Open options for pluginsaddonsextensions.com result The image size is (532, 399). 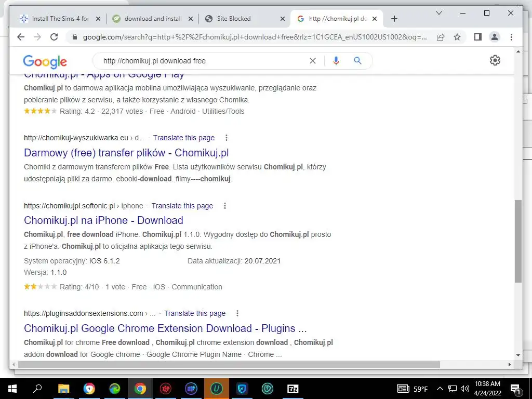(237, 313)
